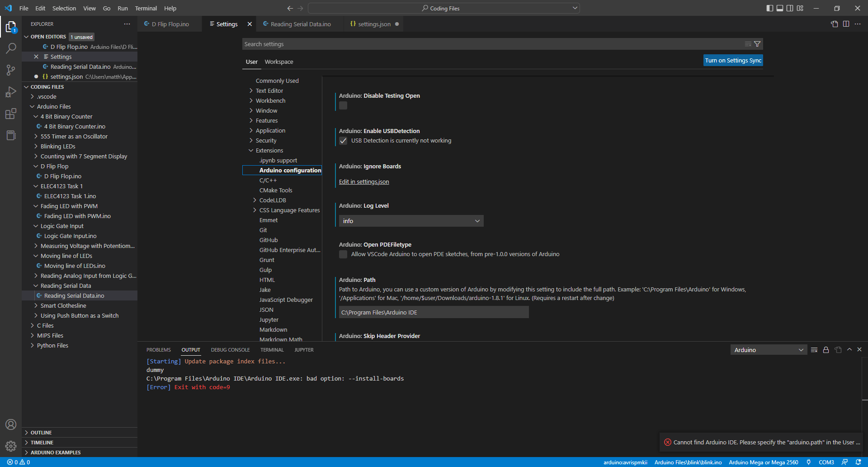Click the Arduino Path text field
868x467 pixels.
coord(434,312)
